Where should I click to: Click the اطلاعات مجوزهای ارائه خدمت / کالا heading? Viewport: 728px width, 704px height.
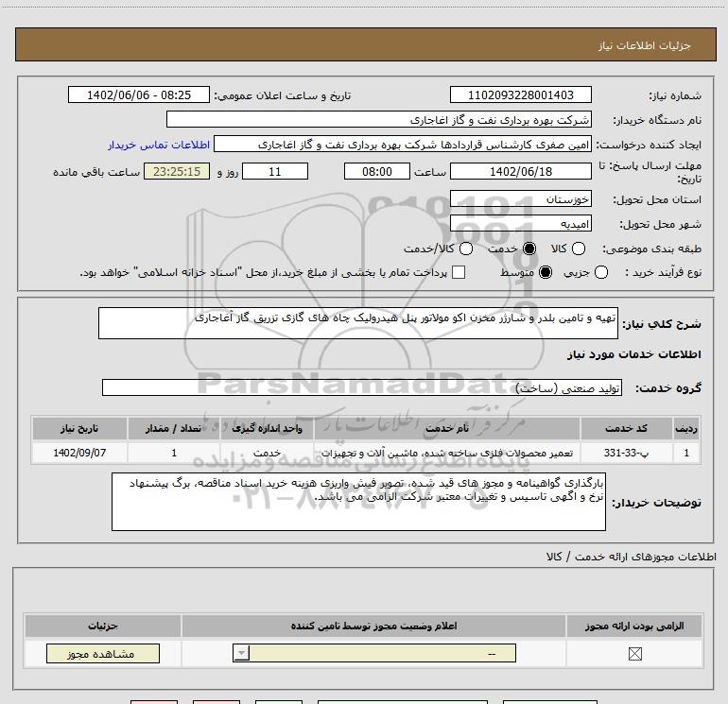632,557
